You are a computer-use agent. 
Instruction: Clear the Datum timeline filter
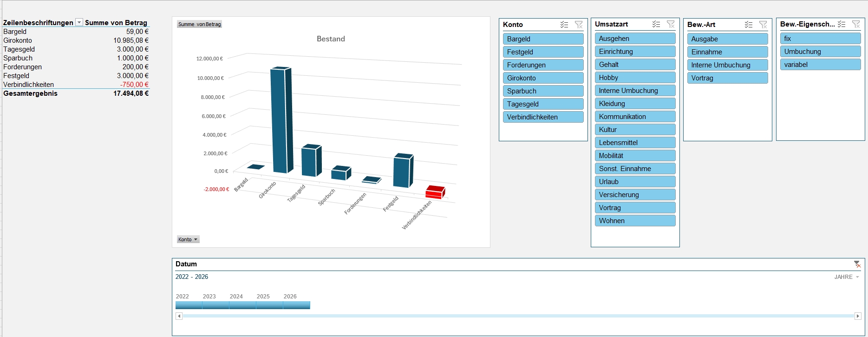coord(857,264)
